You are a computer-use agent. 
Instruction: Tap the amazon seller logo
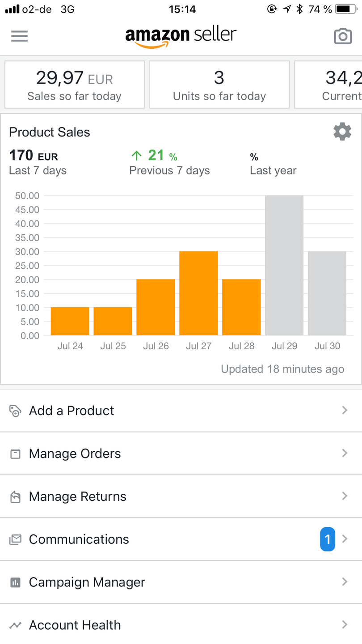181,36
